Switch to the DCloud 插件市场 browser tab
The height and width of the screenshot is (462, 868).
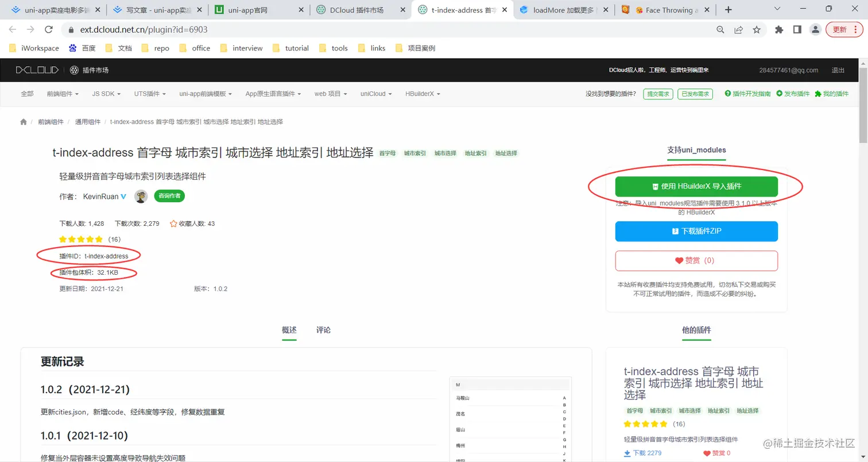tap(361, 10)
